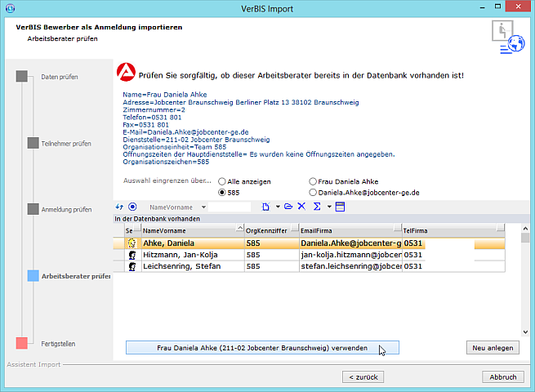
Task: Click the 585 cell in Leichsenring row
Action: coord(272,266)
